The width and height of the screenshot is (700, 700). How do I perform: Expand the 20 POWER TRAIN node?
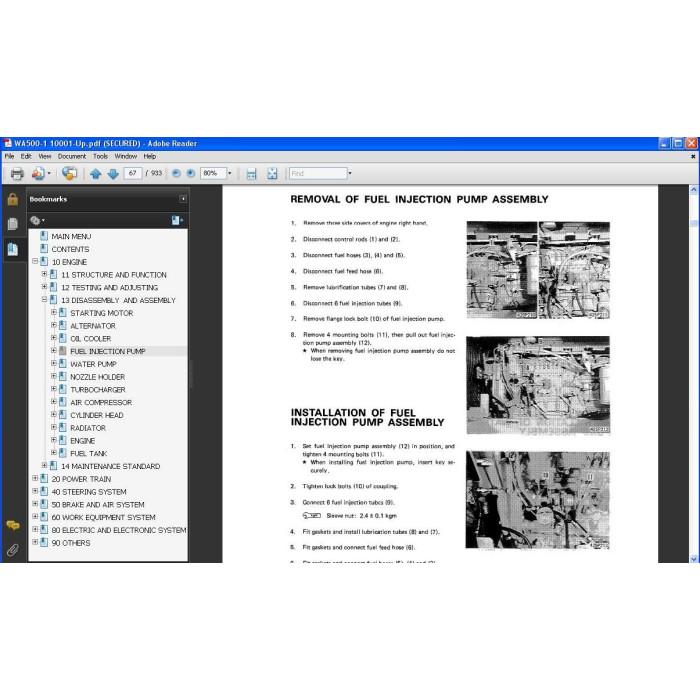(x=35, y=478)
